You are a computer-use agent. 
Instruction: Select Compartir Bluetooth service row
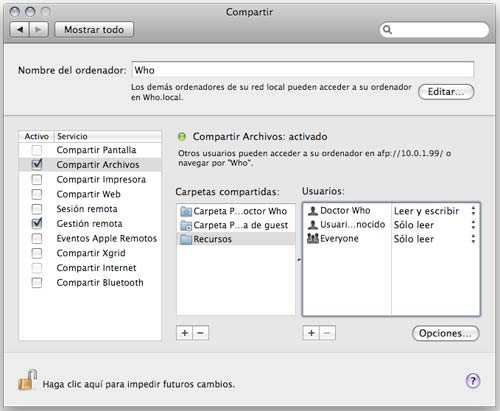[90, 283]
